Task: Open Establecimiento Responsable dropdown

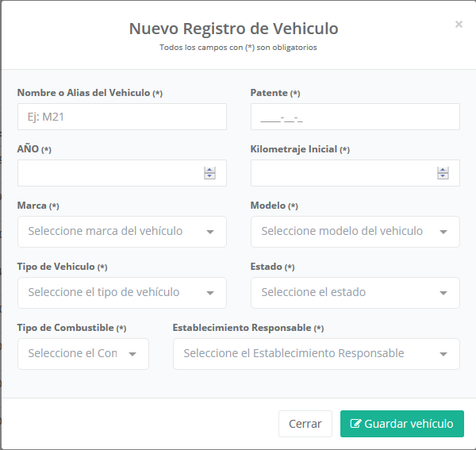Action: point(316,354)
